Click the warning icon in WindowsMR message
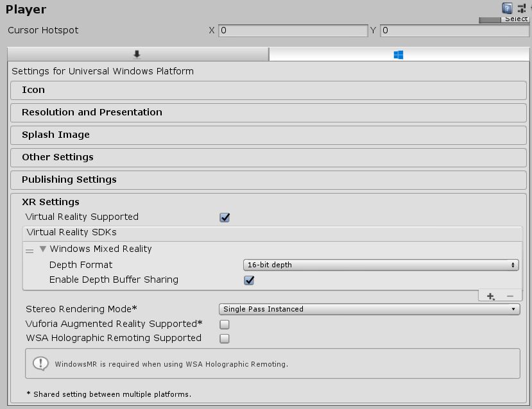The width and height of the screenshot is (532, 409). point(40,364)
